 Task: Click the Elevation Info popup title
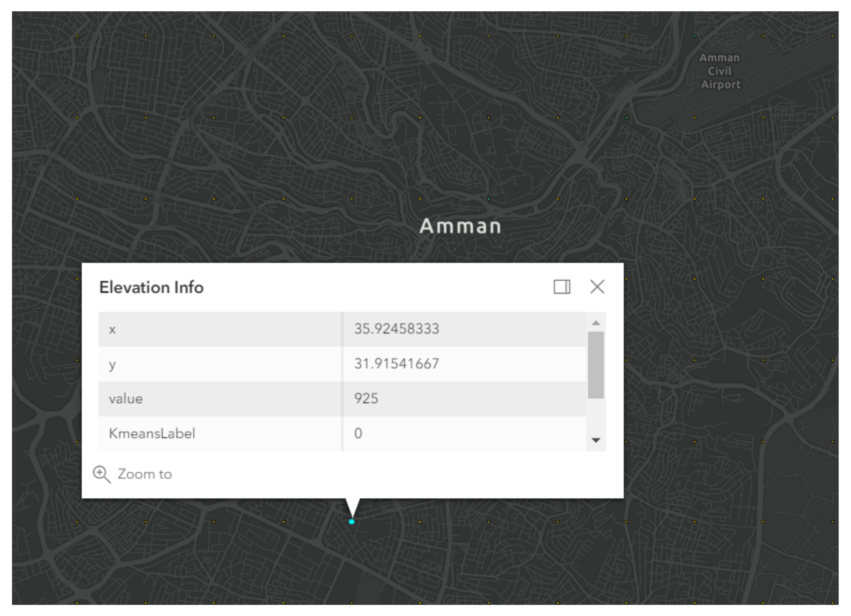(x=151, y=287)
